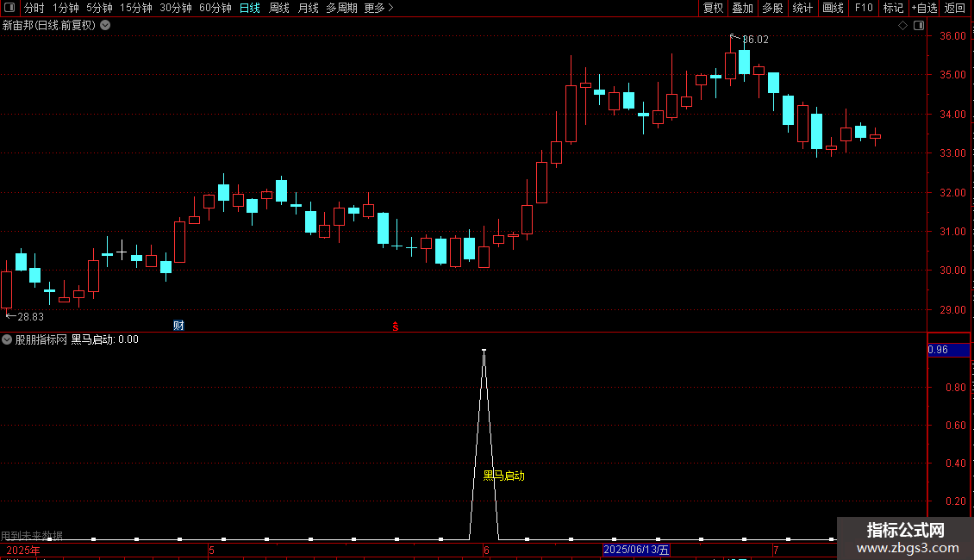Click the panel layout icon at top-left
Screen dimensions: 974x560
[x=9, y=8]
